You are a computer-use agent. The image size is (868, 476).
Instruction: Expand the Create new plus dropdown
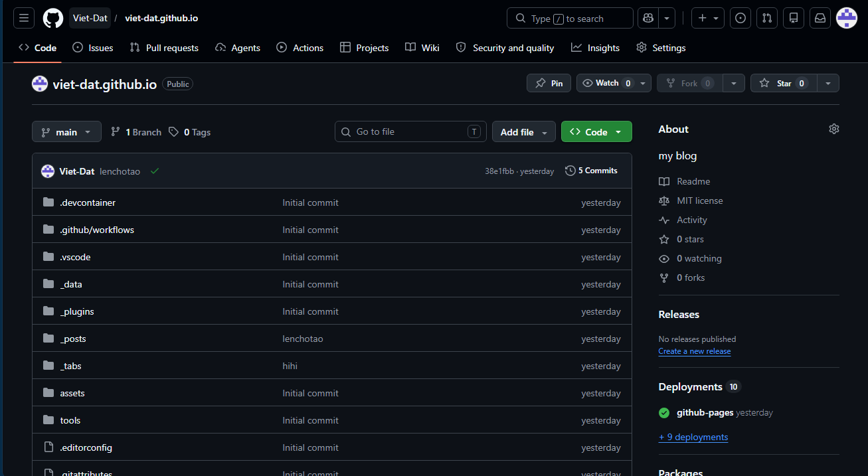point(708,19)
